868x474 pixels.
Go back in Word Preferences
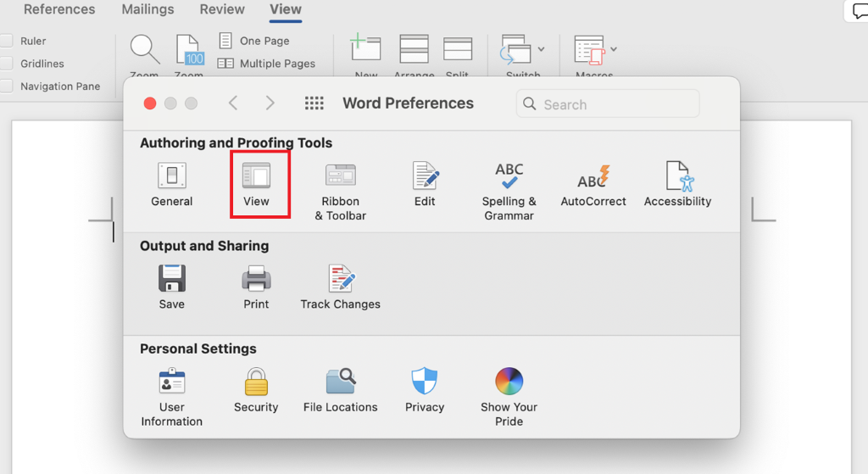[x=234, y=103]
